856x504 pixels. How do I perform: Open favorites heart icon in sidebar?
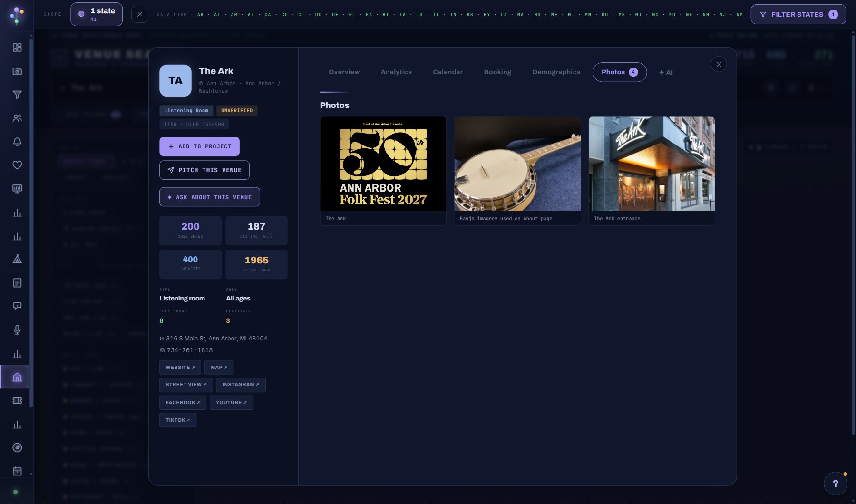coord(17,165)
